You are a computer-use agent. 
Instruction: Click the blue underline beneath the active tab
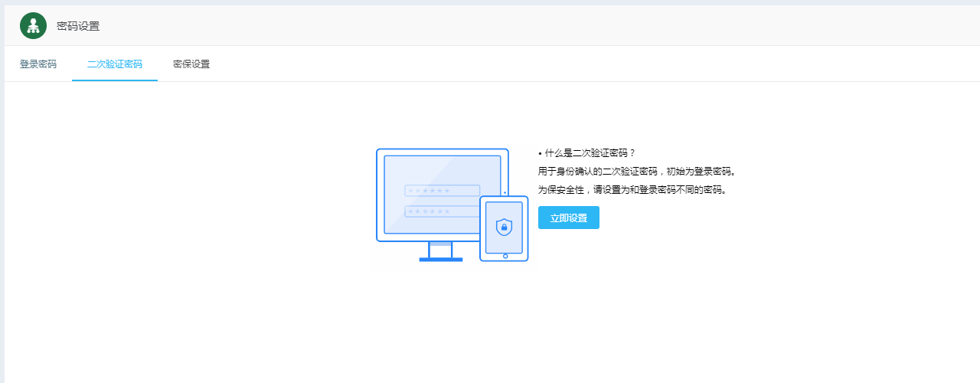115,80
